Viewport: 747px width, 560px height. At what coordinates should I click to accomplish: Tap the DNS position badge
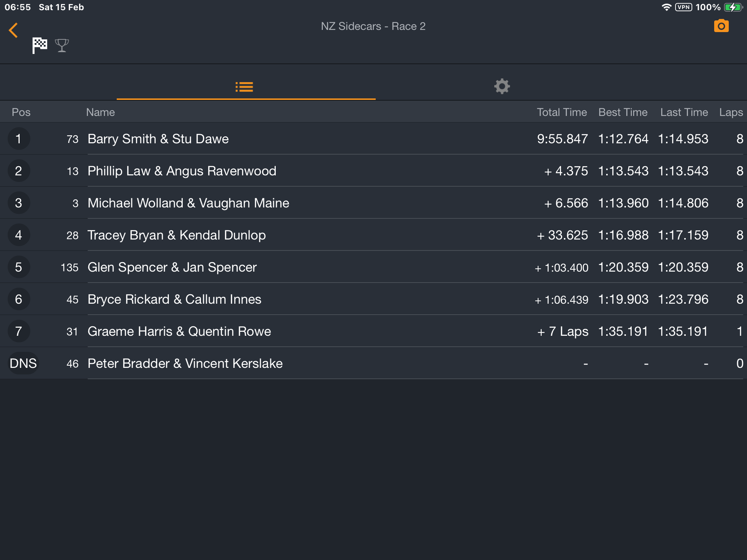point(23,363)
